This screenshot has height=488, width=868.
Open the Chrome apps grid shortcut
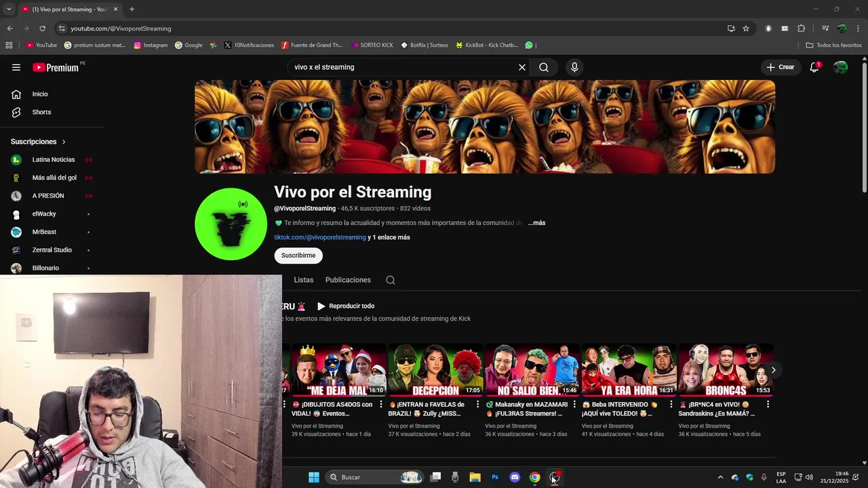[9, 45]
